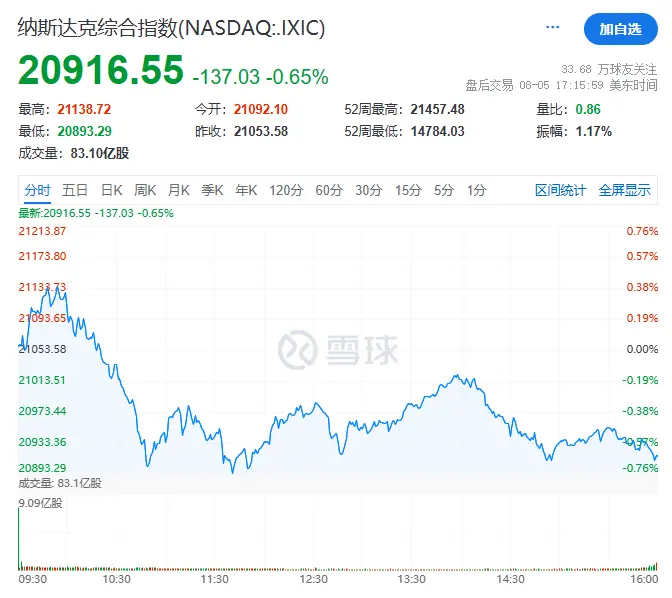Click the 9.09亿股 volume axis label
This screenshot has height=598, width=672.
pos(40,503)
